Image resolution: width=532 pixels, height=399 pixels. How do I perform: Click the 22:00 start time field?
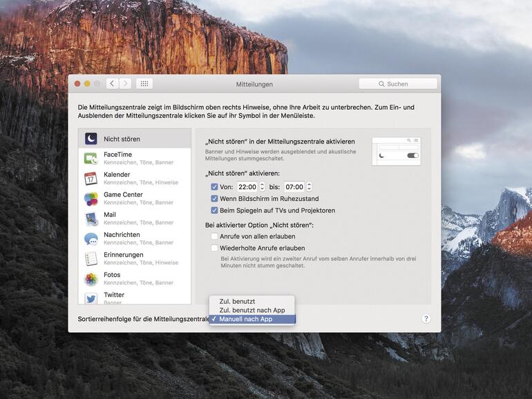click(247, 187)
